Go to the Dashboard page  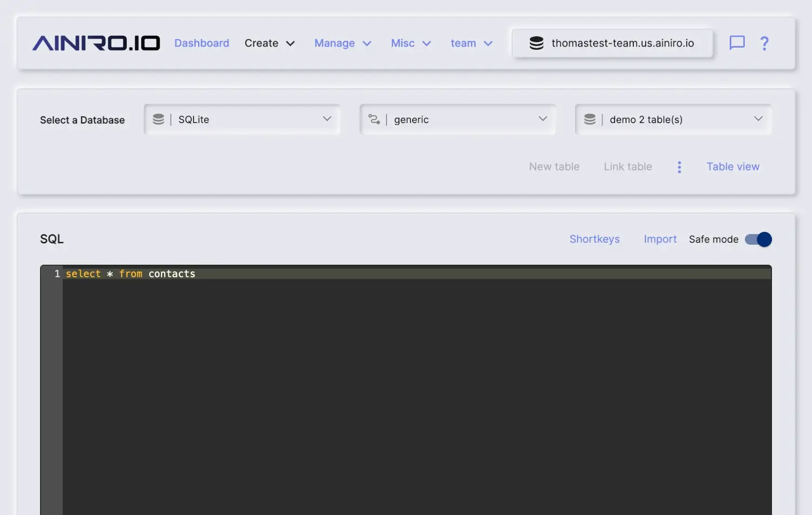pos(202,43)
